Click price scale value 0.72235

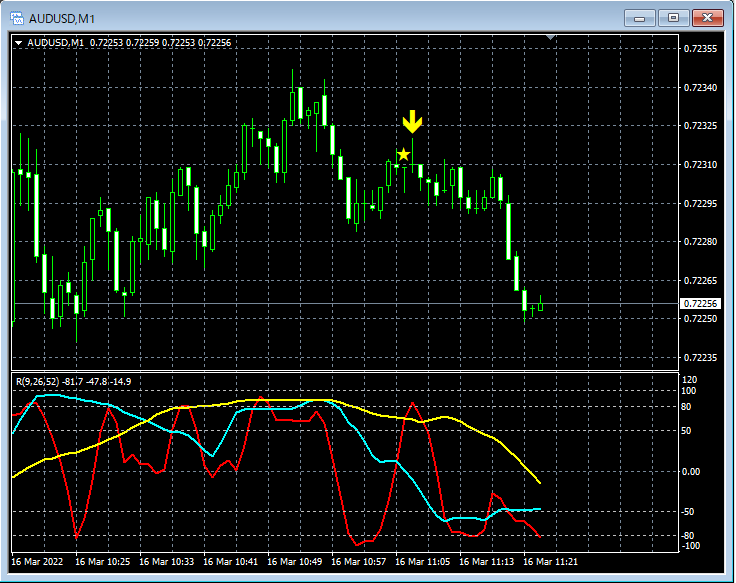[700, 358]
